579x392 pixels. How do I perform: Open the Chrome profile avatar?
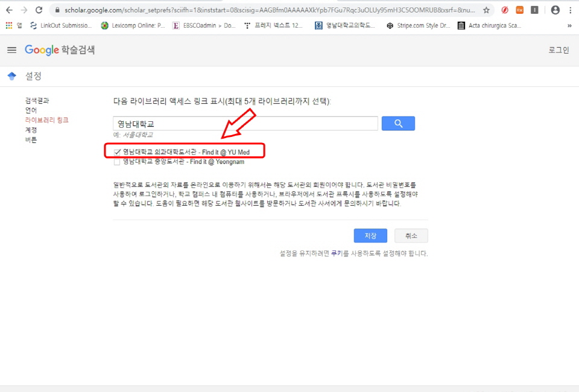(x=555, y=10)
